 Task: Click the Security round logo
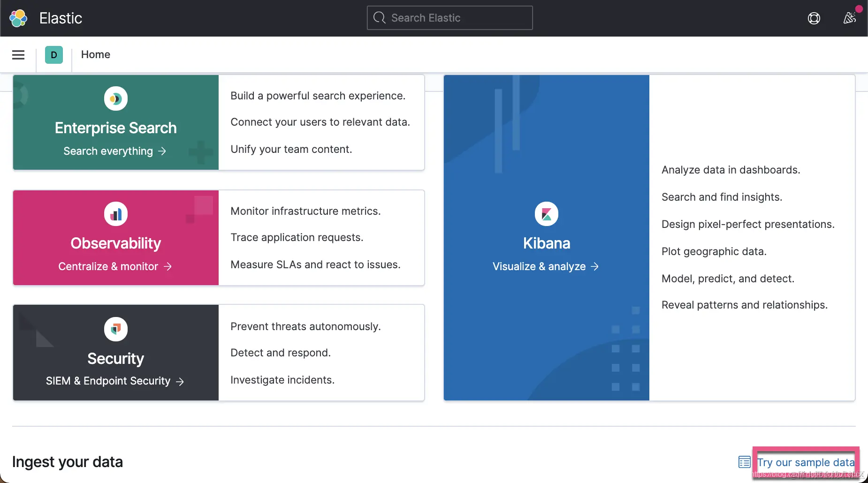[x=116, y=329]
